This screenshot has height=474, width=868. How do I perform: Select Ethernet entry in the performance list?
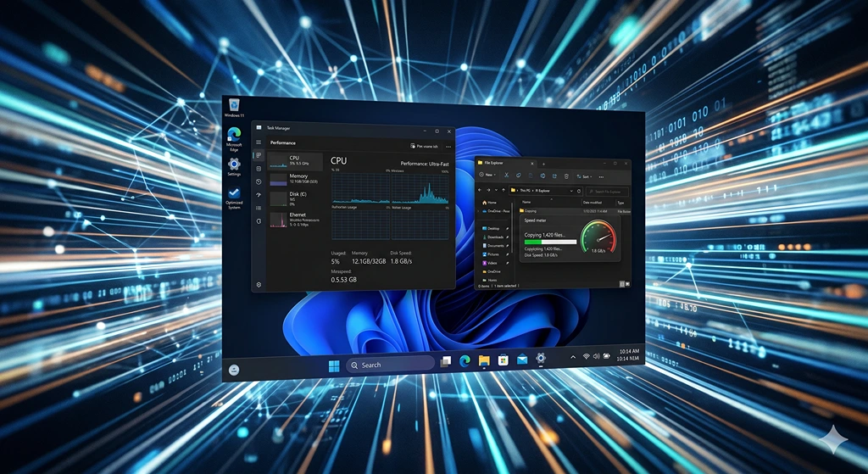(x=296, y=219)
